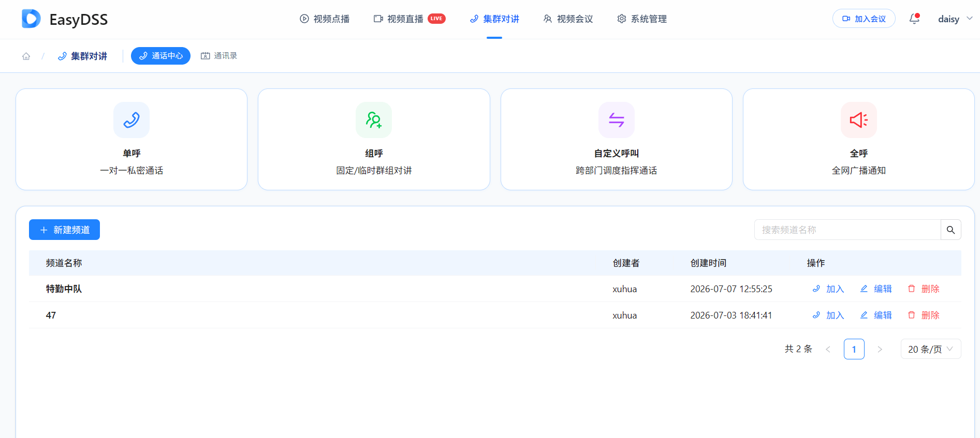This screenshot has height=438, width=980.
Task: Edit the 特勤中队 channel
Action: 876,289
